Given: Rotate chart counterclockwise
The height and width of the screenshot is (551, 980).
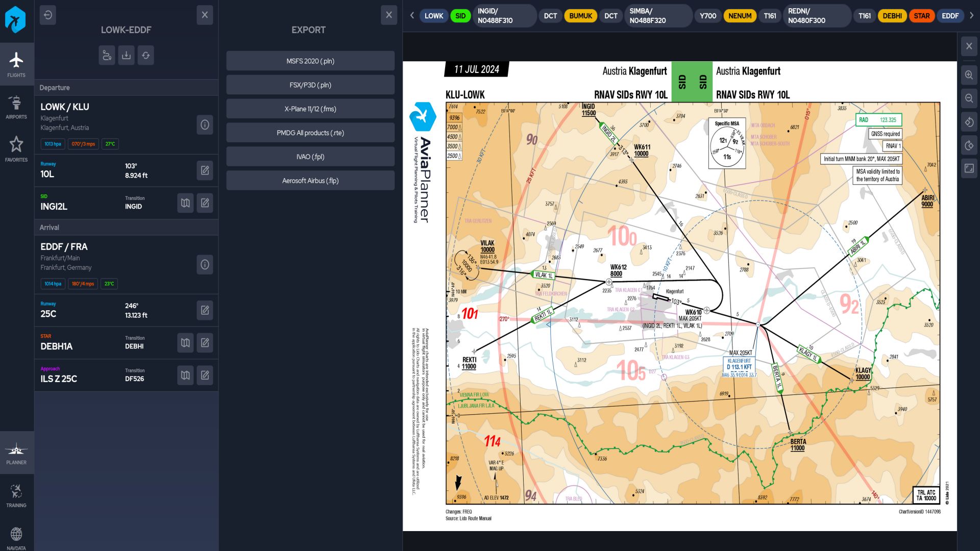Looking at the screenshot, I should pyautogui.click(x=969, y=122).
